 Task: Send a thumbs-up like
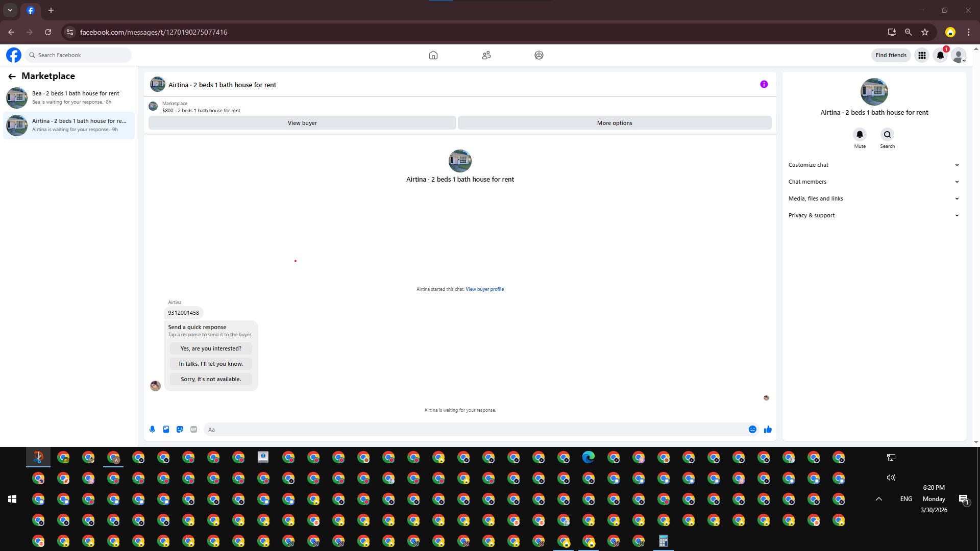click(768, 430)
